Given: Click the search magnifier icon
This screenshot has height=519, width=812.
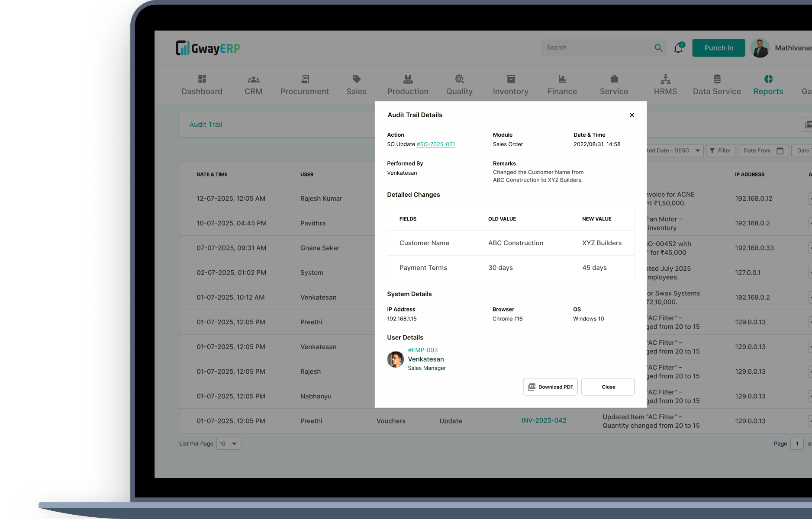Looking at the screenshot, I should [x=658, y=48].
